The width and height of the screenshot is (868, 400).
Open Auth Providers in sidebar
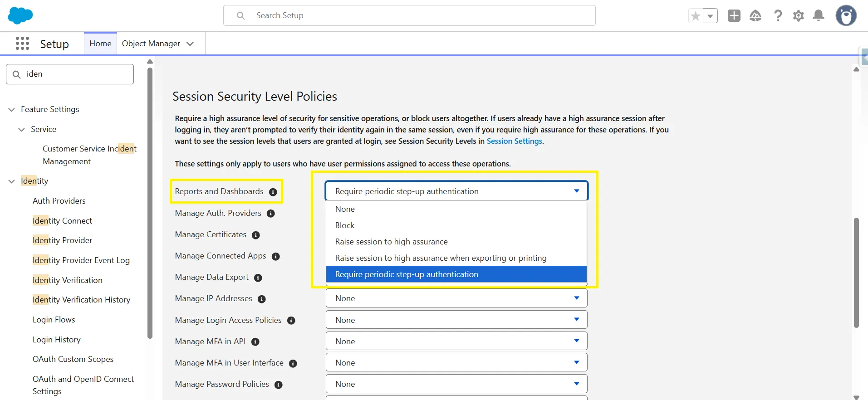click(59, 201)
